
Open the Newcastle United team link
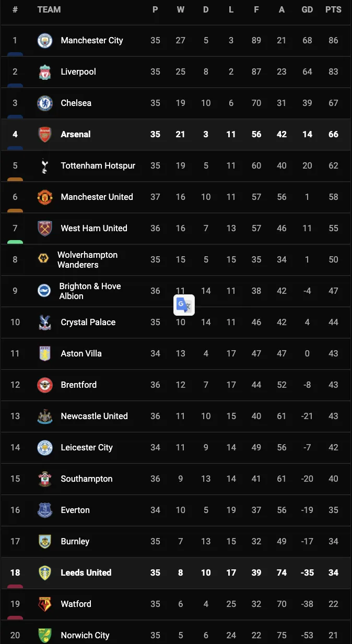click(x=94, y=416)
